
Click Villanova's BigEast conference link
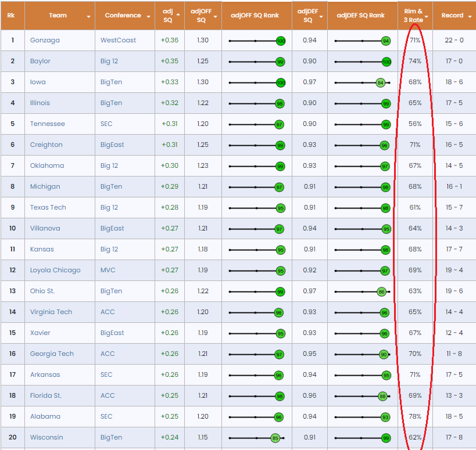point(112,229)
